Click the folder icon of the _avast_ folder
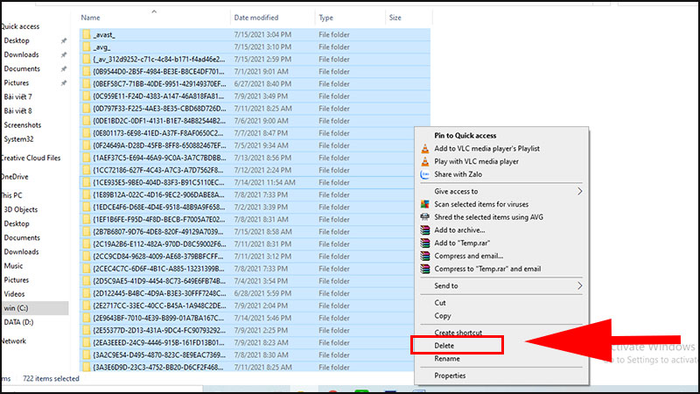The height and width of the screenshot is (394, 700). [86, 34]
